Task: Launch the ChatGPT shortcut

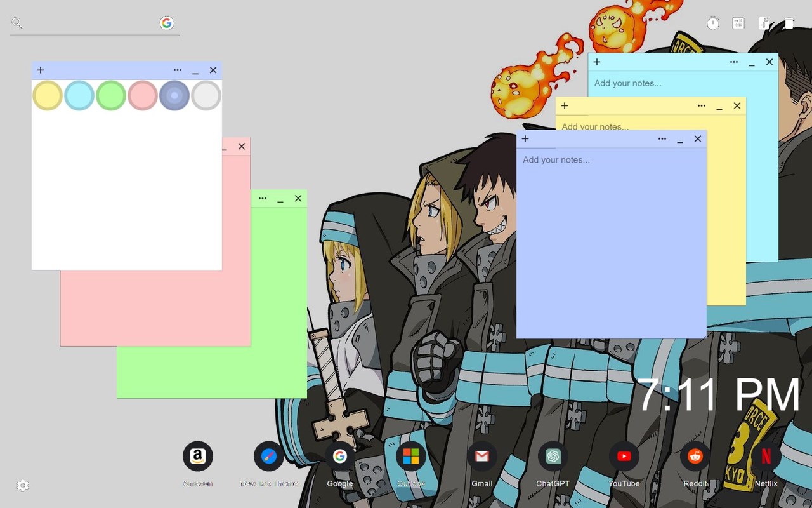Action: (553, 456)
